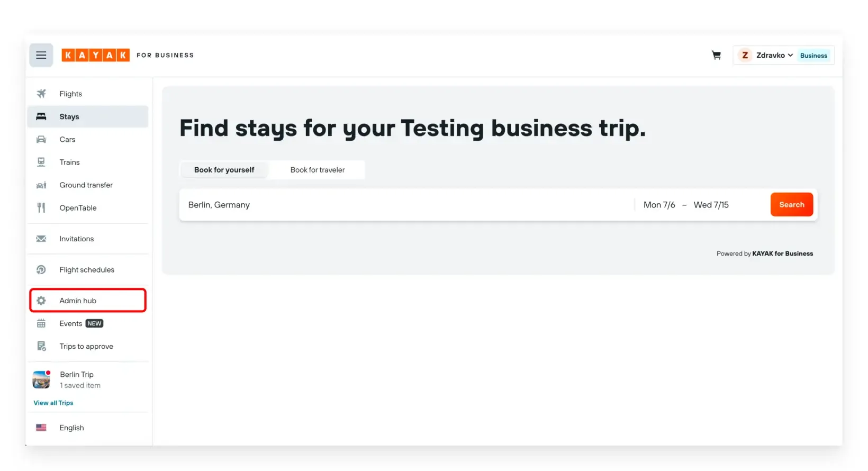Open the Berlin Trip entry
The width and height of the screenshot is (868, 471).
88,379
